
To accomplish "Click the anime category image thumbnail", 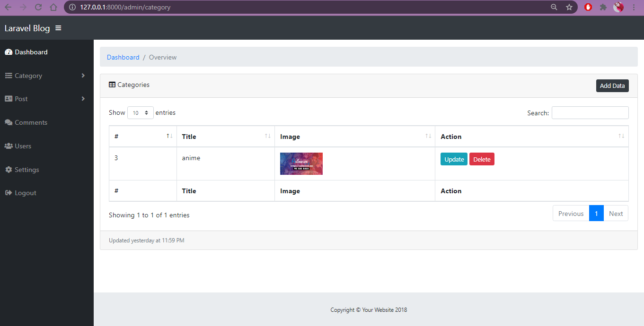I will coord(301,163).
